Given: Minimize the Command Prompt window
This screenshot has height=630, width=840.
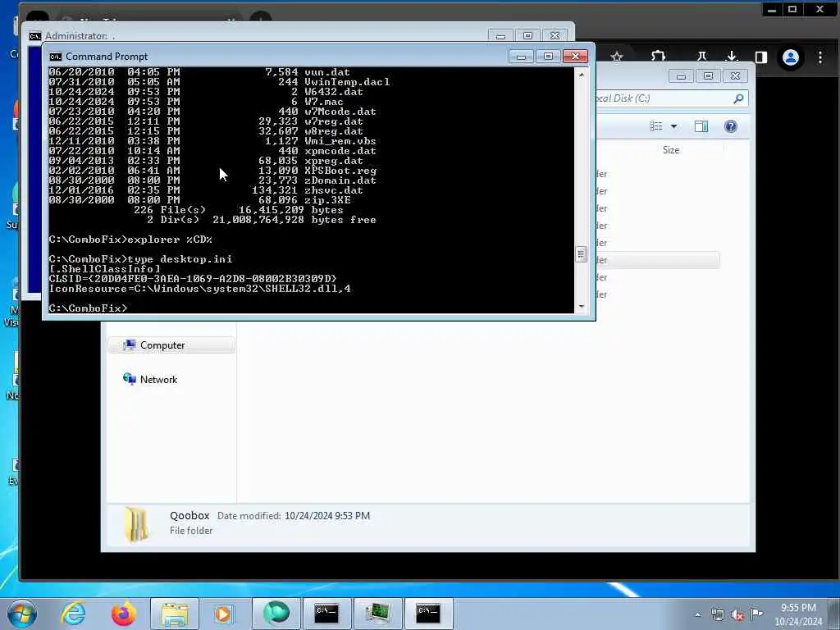Looking at the screenshot, I should pos(521,57).
